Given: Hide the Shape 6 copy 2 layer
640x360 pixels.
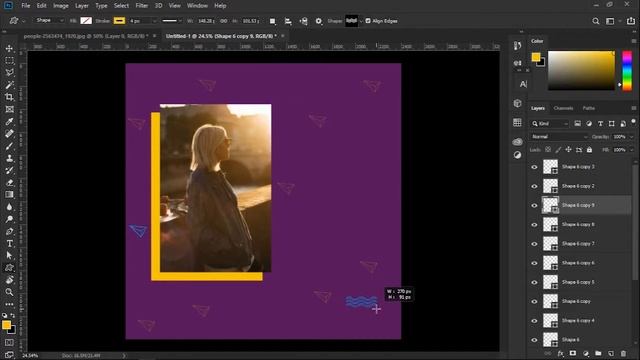Looking at the screenshot, I should pyautogui.click(x=534, y=186).
